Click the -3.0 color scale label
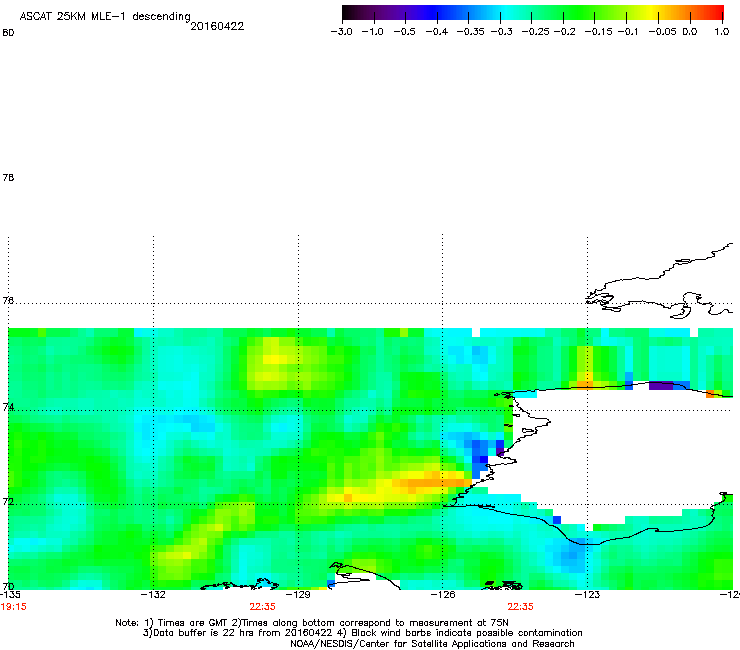Viewport: 740px width, 650px height. (341, 32)
